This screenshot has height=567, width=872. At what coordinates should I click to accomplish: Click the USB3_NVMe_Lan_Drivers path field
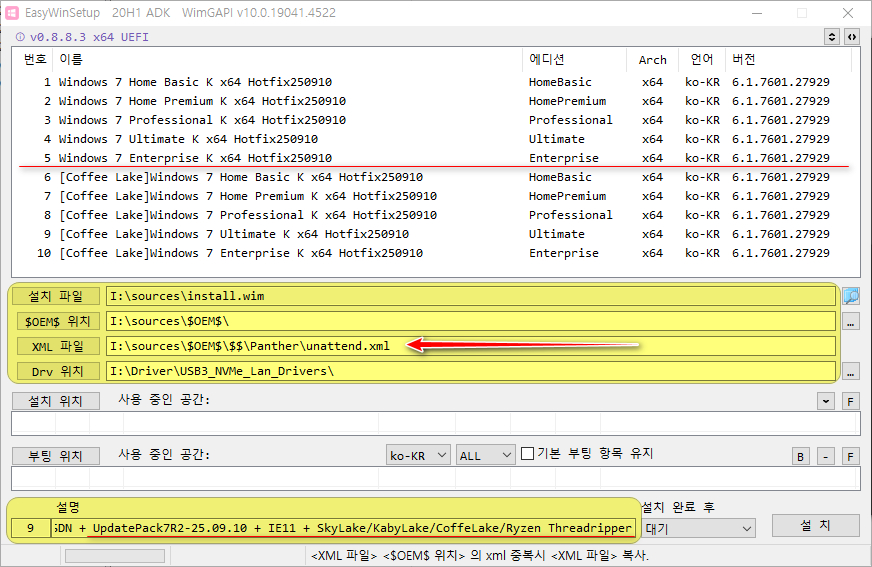(x=470, y=371)
